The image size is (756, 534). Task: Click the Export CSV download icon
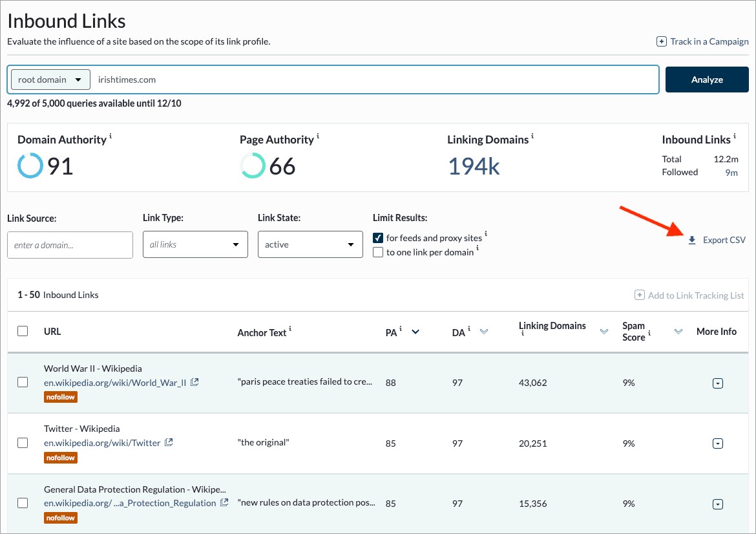[x=692, y=239]
